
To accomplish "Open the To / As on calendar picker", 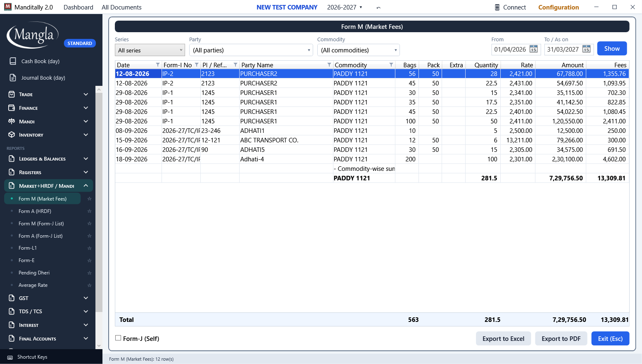I will coord(586,50).
